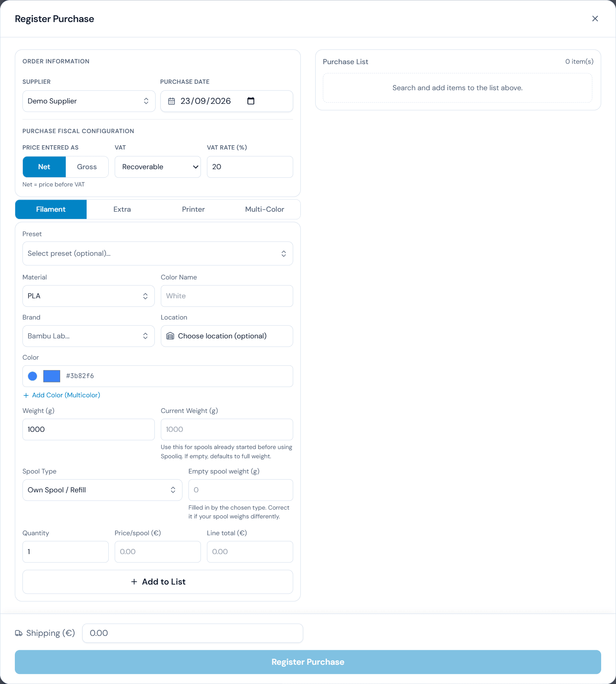Click the Add to List button

tap(158, 582)
